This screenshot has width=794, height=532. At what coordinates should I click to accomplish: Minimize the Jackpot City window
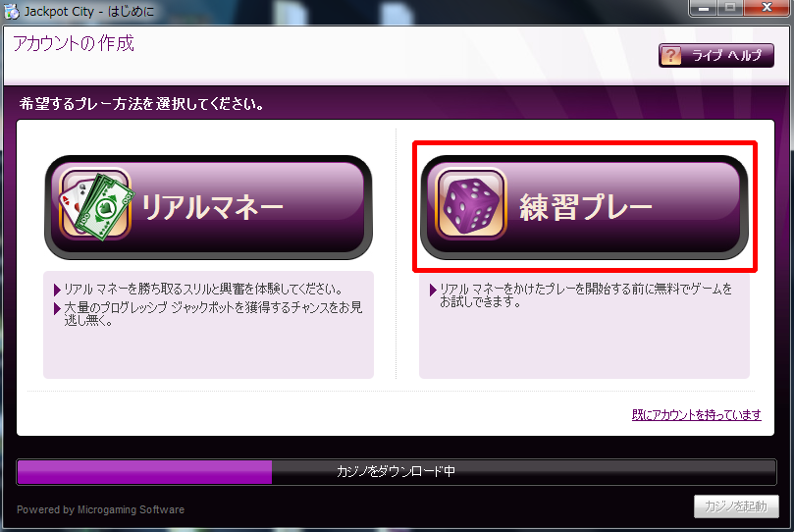[x=704, y=8]
